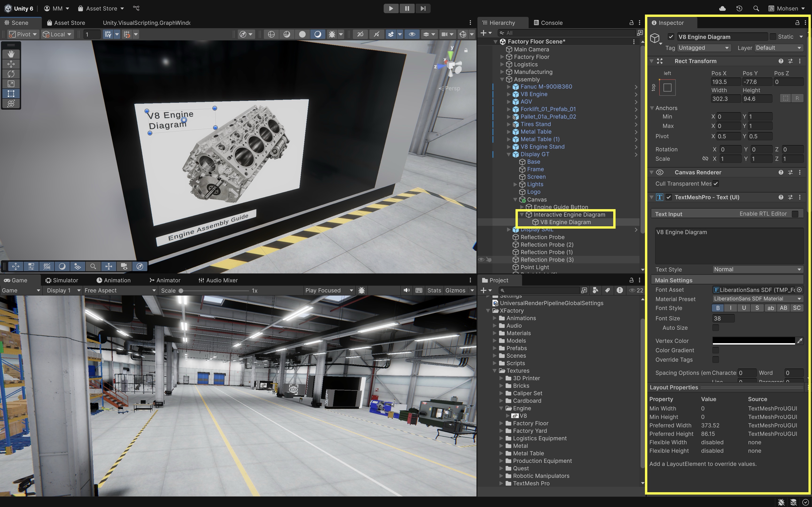812x507 pixels.
Task: Toggle Bold font style button
Action: 718,308
